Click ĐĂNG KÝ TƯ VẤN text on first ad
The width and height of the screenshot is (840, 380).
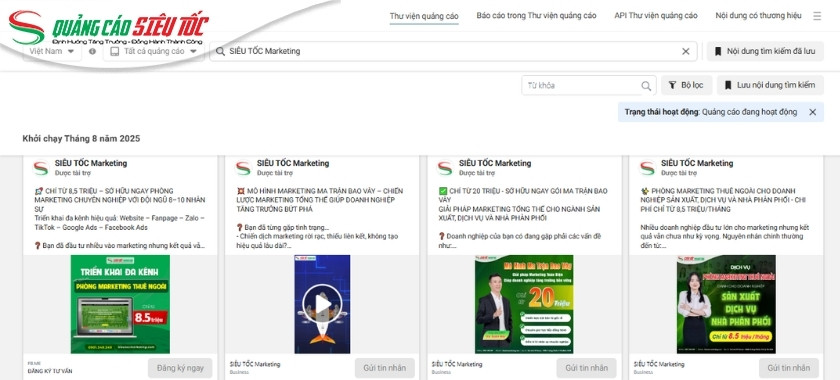(x=50, y=371)
